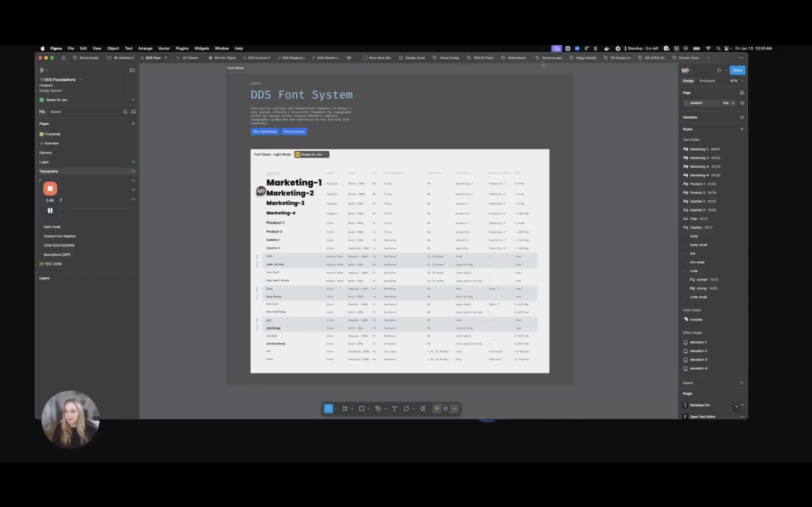Open the Actions sparkle icon in toolbar
Viewport: 812px width, 507px height.
[x=422, y=408]
